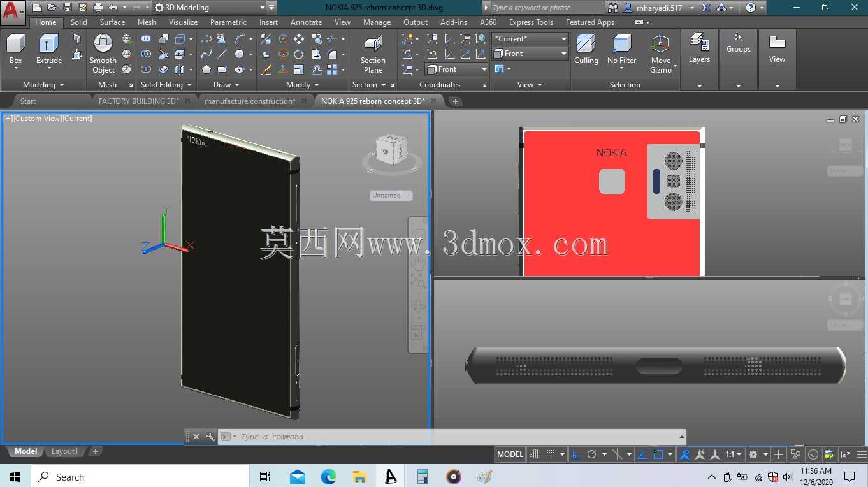Image resolution: width=868 pixels, height=487 pixels.
Task: Open the *Current* visual style dropdown
Action: click(530, 39)
